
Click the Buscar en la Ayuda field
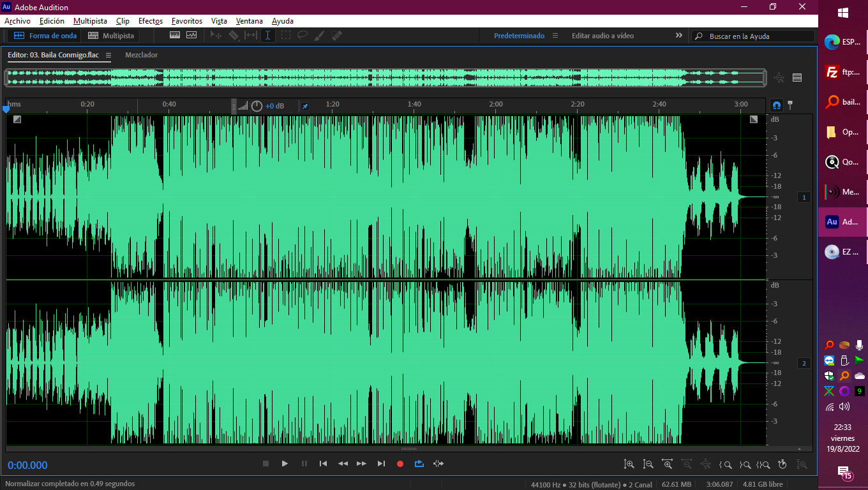[753, 36]
